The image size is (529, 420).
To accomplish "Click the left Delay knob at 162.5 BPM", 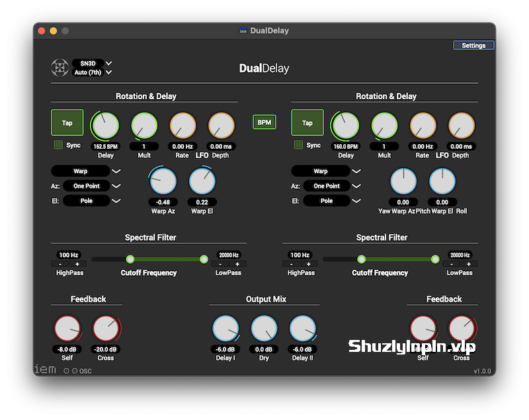I will pyautogui.click(x=106, y=126).
